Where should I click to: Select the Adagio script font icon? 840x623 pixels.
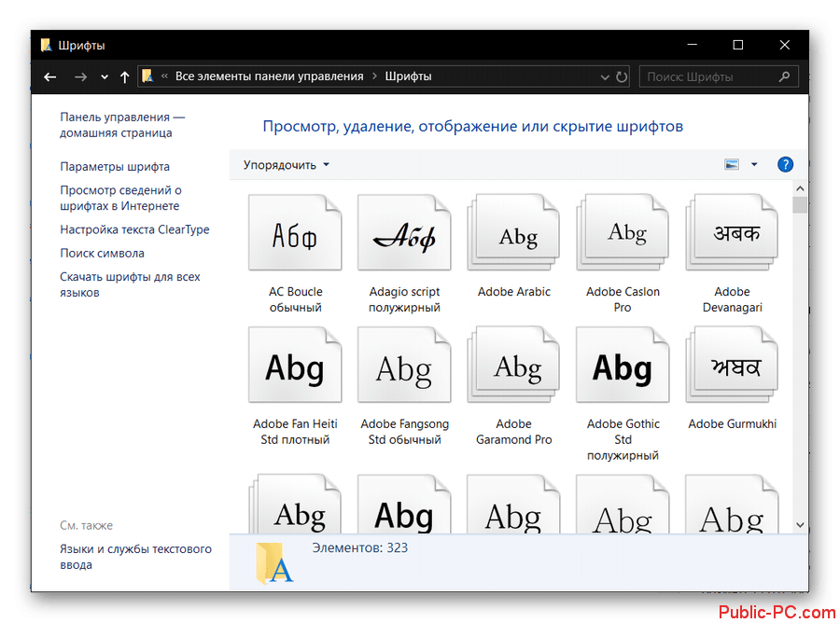pos(404,234)
